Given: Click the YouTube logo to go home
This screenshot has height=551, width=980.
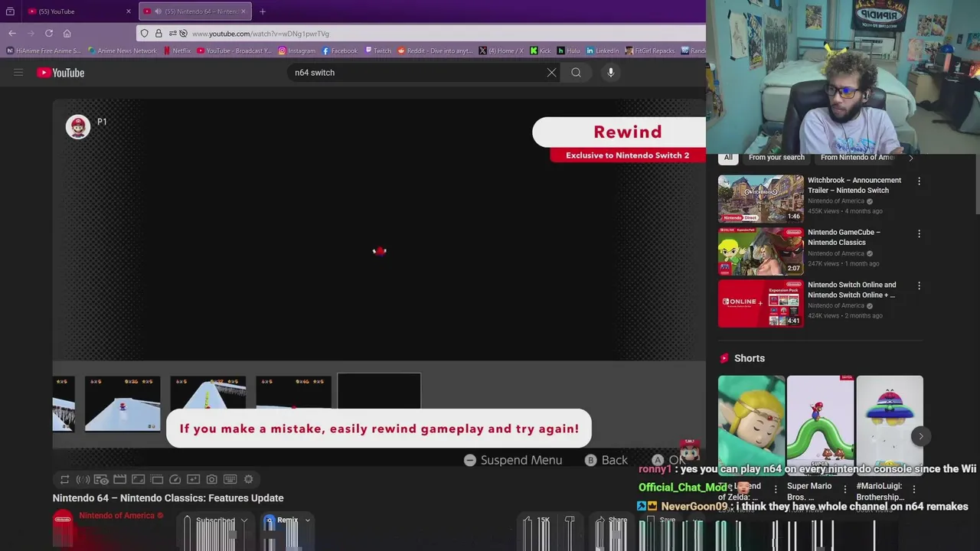Looking at the screenshot, I should (60, 73).
